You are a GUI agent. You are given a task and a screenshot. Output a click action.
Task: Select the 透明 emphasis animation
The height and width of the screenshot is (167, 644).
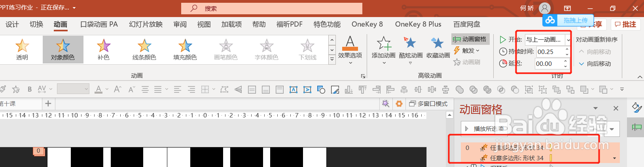pyautogui.click(x=22, y=50)
